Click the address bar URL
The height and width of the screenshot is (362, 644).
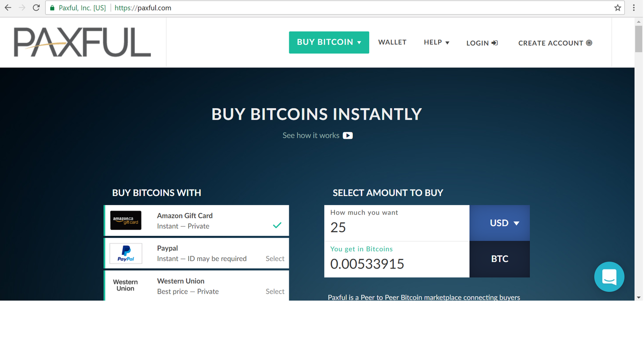[x=143, y=8]
